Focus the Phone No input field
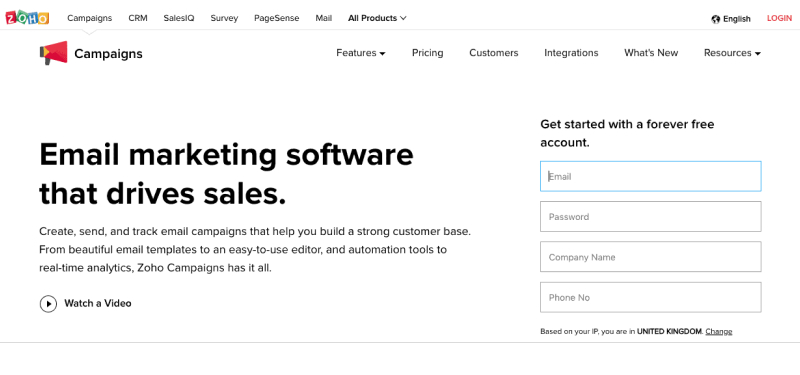Image resolution: width=800 pixels, height=375 pixels. pos(651,297)
